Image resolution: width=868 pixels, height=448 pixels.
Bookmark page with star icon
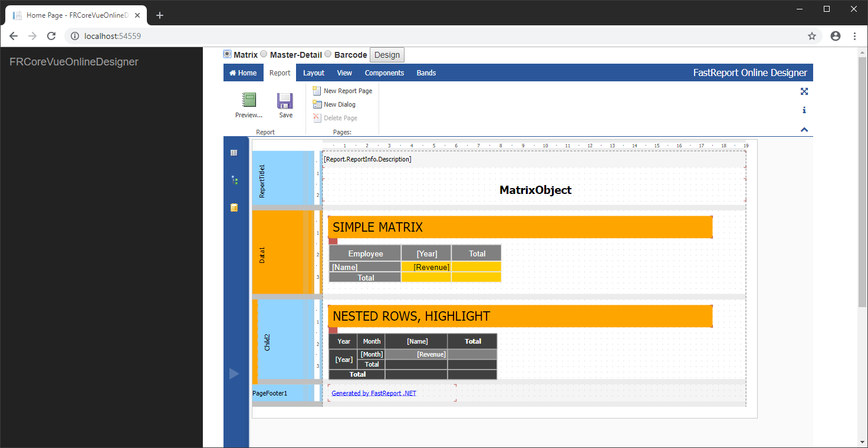click(x=812, y=36)
